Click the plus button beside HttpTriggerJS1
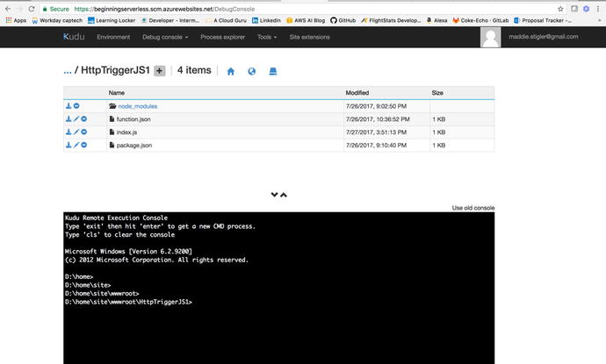606x364 pixels. 159,71
